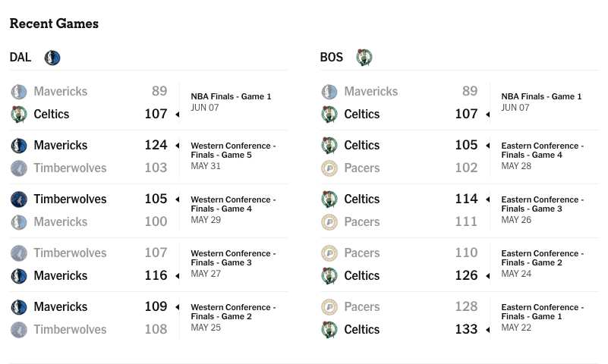The width and height of the screenshot is (608, 364).
Task: Select Celtics team name with score 133
Action: click(x=362, y=330)
